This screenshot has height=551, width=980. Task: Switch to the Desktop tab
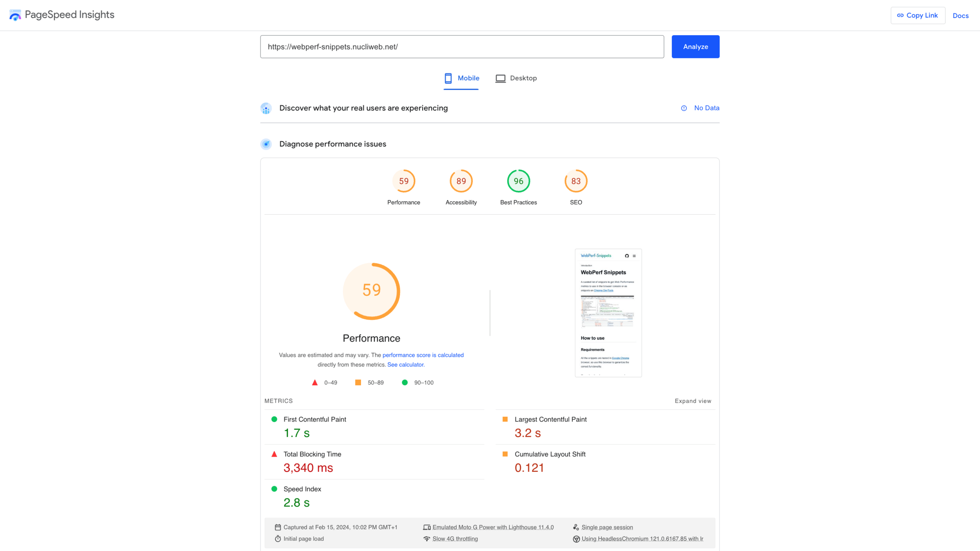coord(516,78)
